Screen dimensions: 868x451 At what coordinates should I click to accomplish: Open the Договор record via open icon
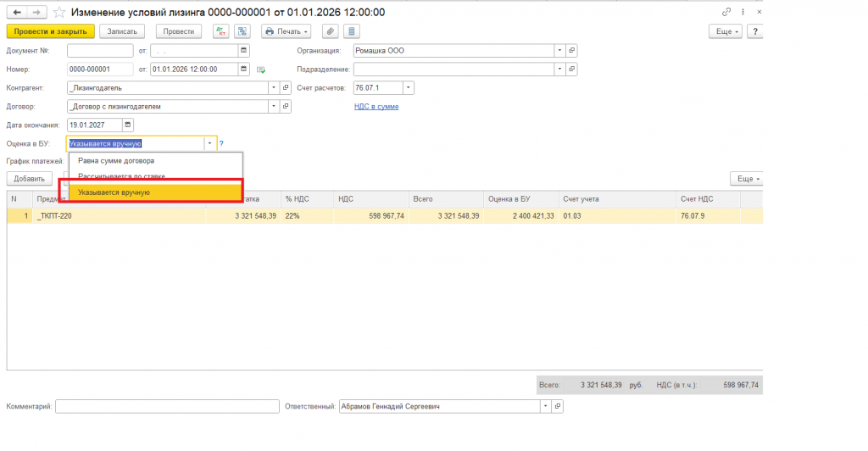[x=286, y=106]
